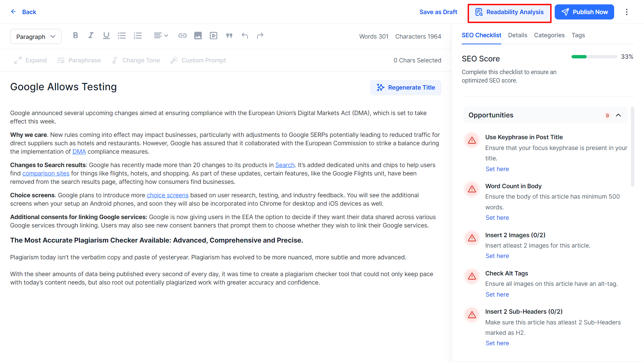Image resolution: width=644 pixels, height=362 pixels.
Task: Insert an image from the toolbar
Action: 198,36
